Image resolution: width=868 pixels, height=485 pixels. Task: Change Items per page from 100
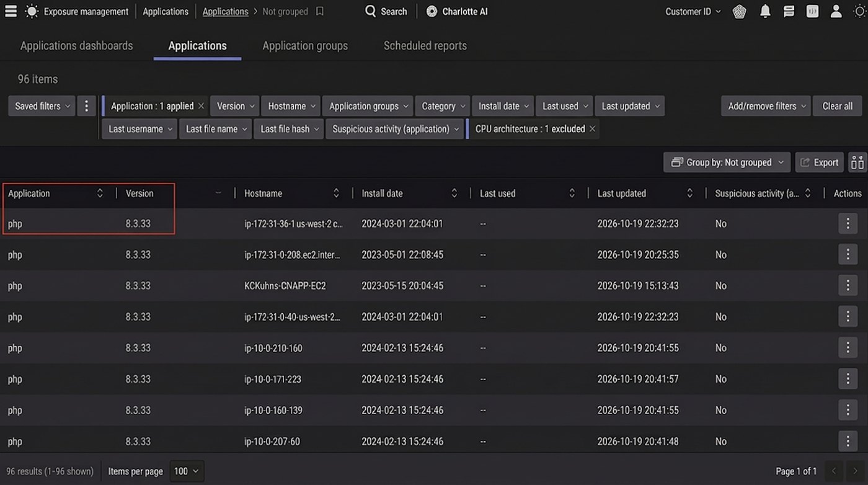click(186, 471)
